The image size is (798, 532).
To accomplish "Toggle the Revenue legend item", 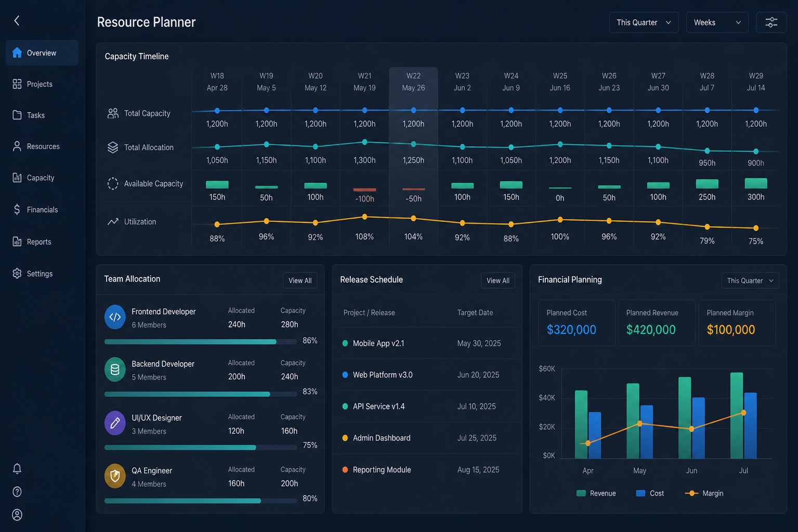I will pyautogui.click(x=596, y=493).
